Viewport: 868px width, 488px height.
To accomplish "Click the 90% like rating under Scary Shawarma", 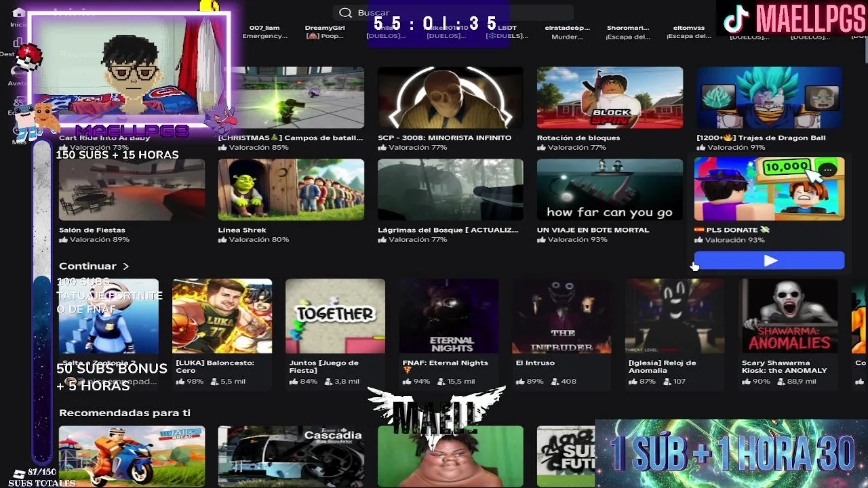I will tap(756, 382).
